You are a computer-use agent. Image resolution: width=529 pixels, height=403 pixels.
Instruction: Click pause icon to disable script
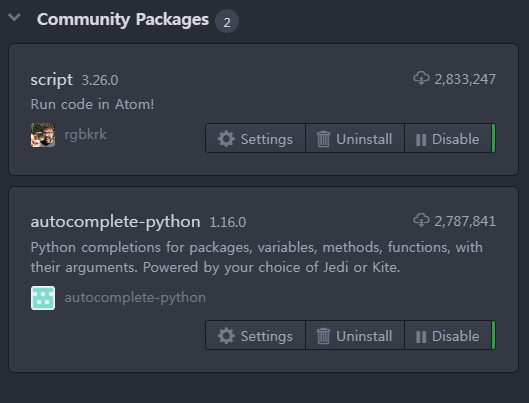tap(421, 140)
